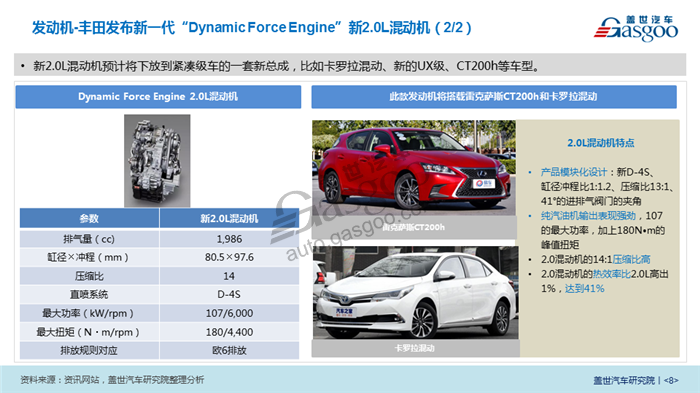Click the 雷克萨斯CT200h caption label
Screen dimensions: 700x393
tap(414, 227)
